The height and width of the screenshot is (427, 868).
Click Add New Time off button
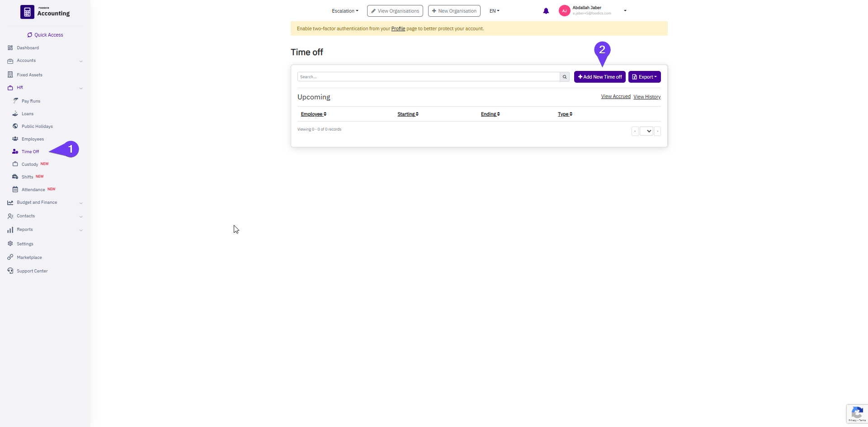(x=599, y=77)
